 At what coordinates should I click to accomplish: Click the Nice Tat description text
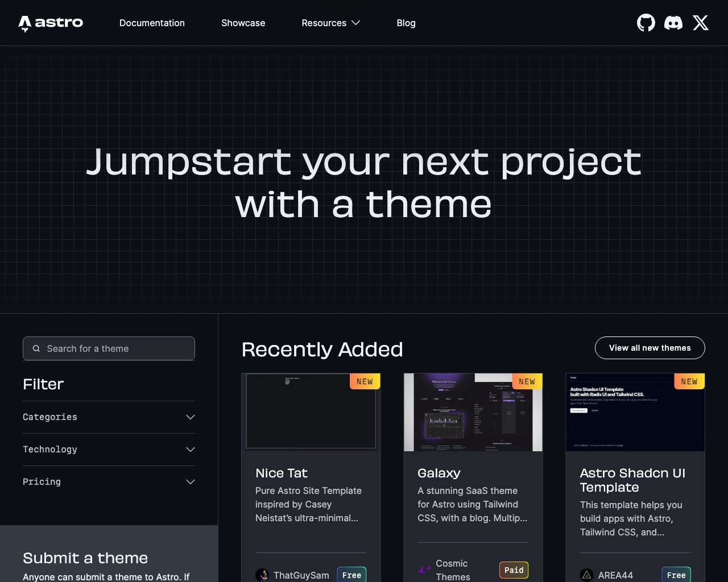pyautogui.click(x=309, y=504)
